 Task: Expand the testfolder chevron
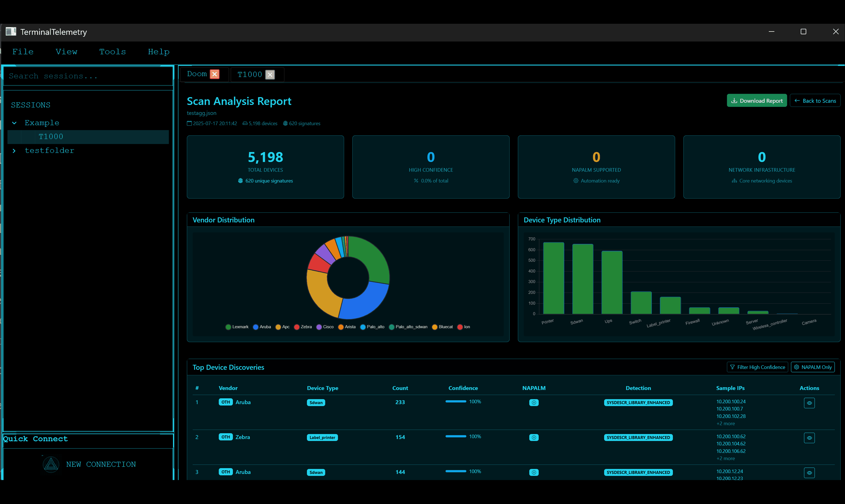[14, 151]
